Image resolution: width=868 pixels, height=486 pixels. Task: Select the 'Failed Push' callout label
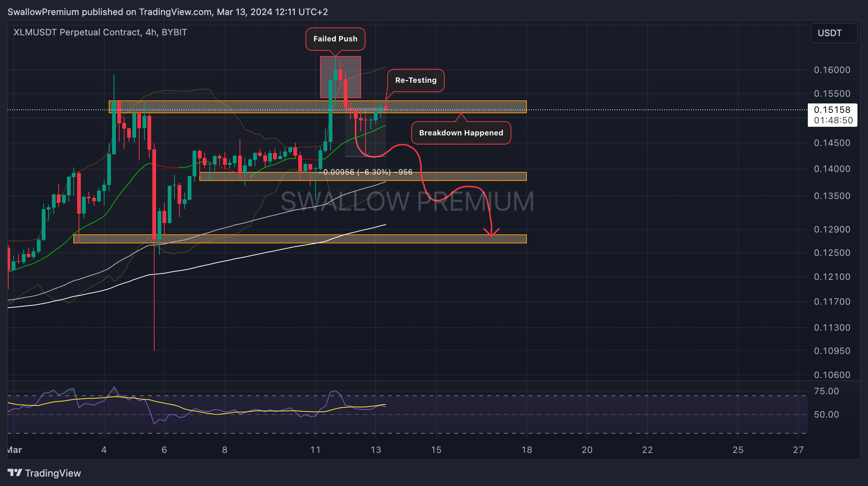[335, 39]
